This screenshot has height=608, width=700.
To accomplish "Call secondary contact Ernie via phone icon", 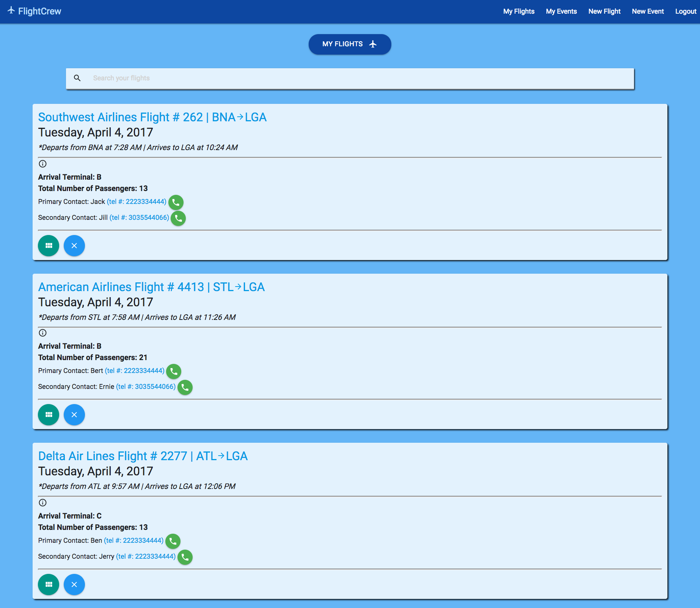I will pos(185,387).
